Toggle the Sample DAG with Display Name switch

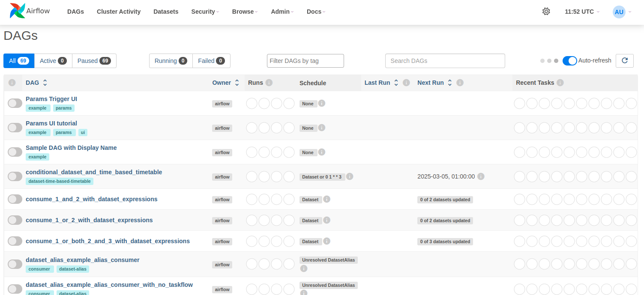coord(15,152)
